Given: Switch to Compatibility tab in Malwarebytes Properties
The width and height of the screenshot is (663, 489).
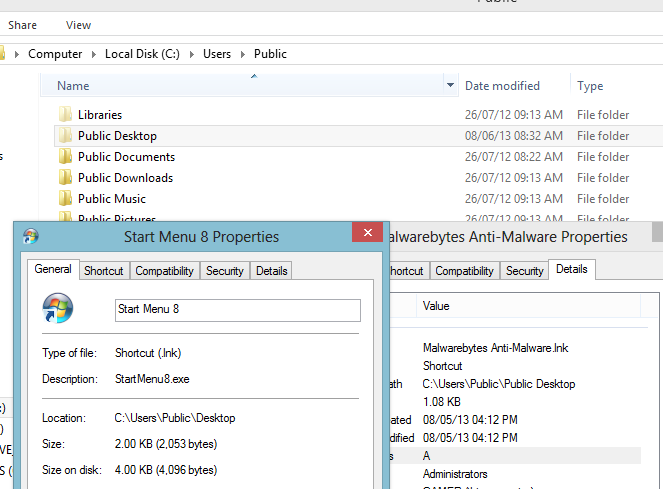Looking at the screenshot, I should click(464, 270).
